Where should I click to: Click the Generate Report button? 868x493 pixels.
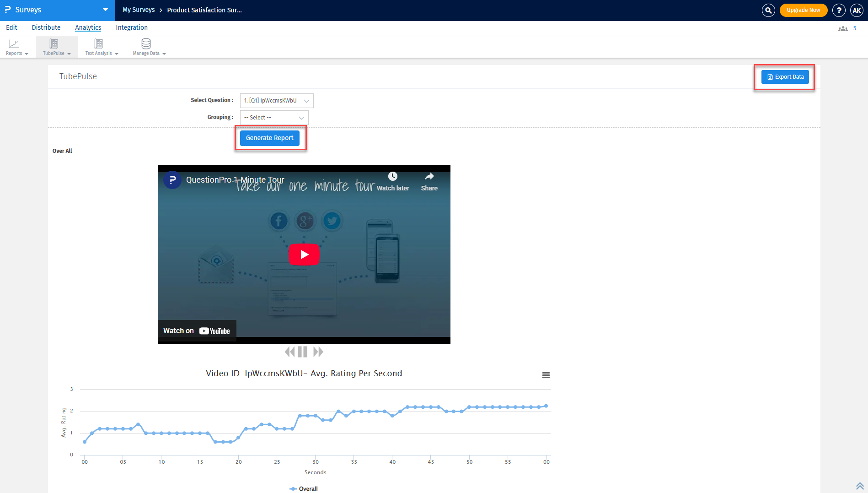[270, 138]
